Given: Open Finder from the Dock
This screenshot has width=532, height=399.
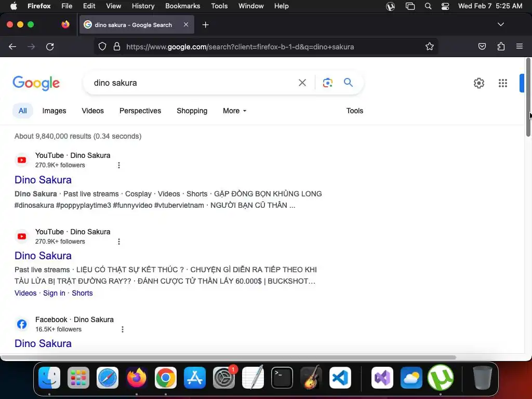Looking at the screenshot, I should [49, 378].
